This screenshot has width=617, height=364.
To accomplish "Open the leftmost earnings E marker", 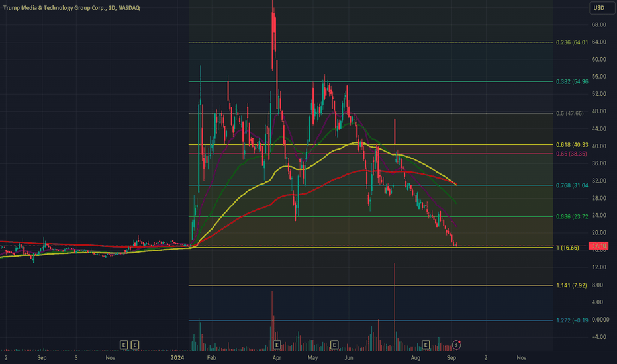I will [124, 345].
